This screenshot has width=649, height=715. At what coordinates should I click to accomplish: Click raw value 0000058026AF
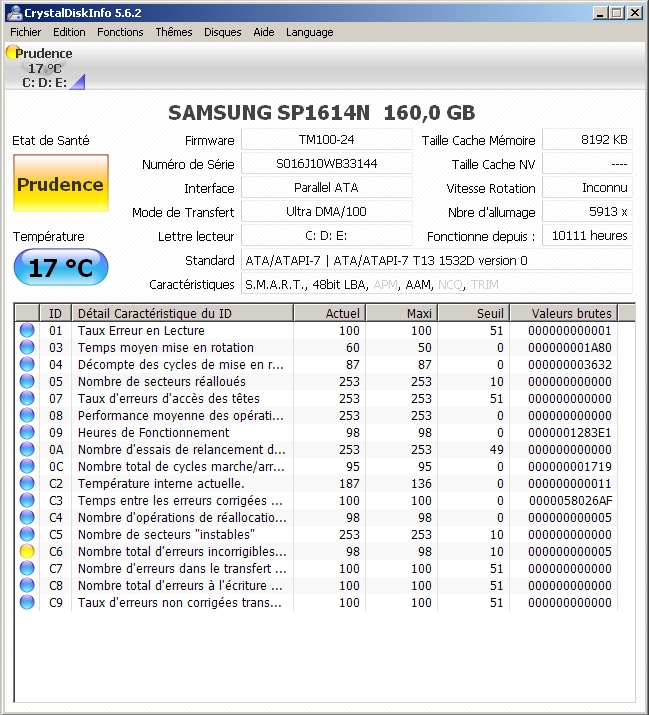coord(571,501)
